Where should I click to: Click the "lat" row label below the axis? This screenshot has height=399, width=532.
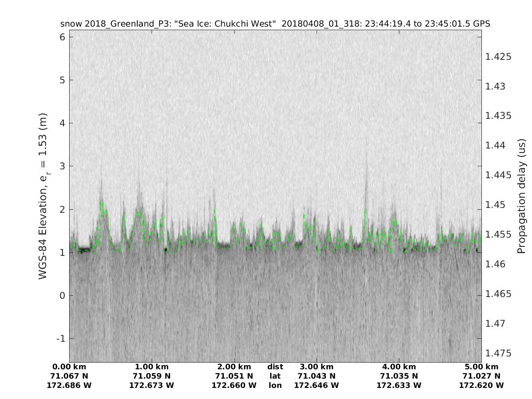click(275, 376)
